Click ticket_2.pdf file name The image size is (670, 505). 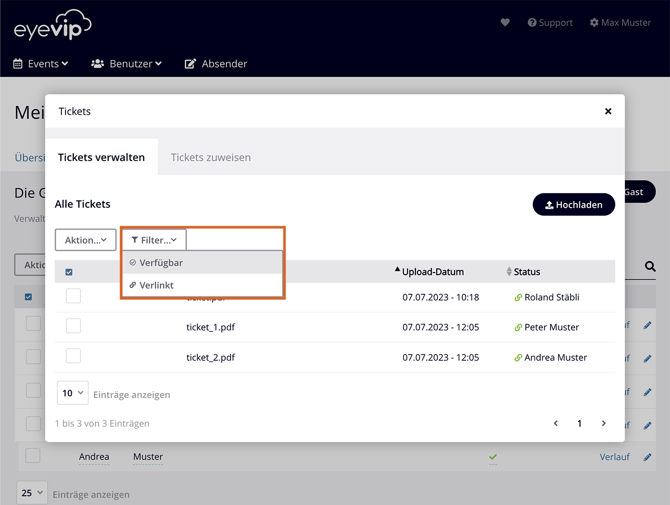210,357
